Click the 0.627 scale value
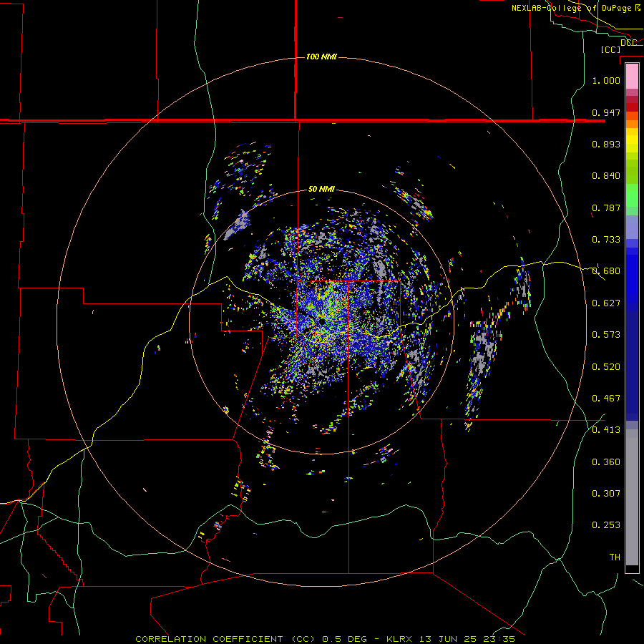Screen dimensions: 644x644 [x=606, y=303]
